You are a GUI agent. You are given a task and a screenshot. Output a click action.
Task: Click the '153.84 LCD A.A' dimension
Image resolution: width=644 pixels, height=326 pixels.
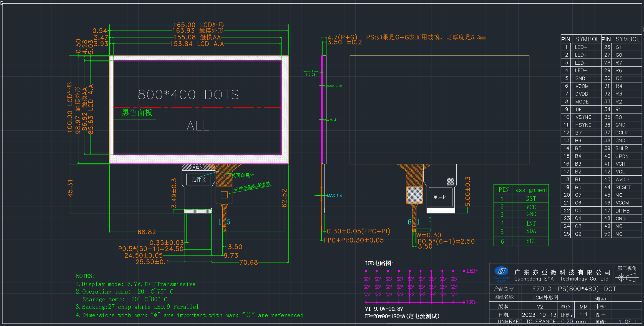[x=197, y=44]
